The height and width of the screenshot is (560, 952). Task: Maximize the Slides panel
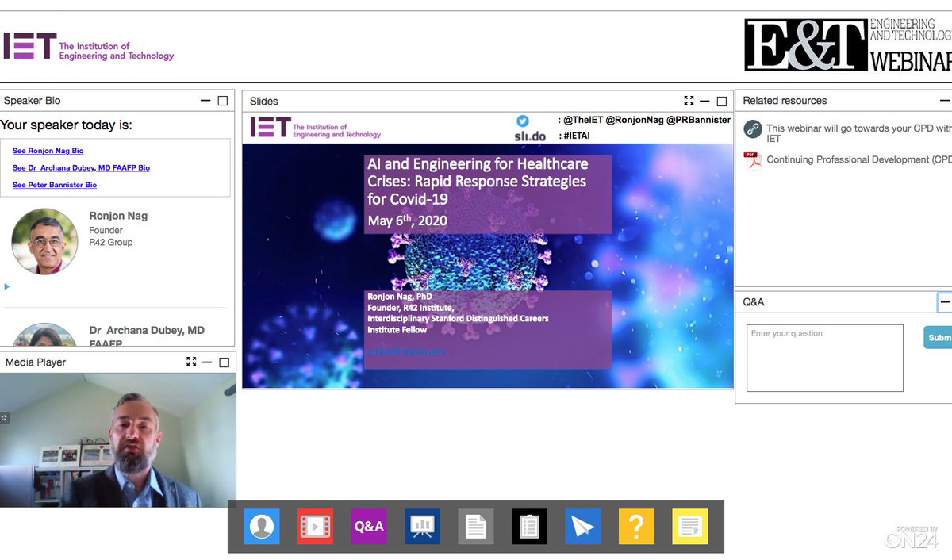pyautogui.click(x=722, y=102)
